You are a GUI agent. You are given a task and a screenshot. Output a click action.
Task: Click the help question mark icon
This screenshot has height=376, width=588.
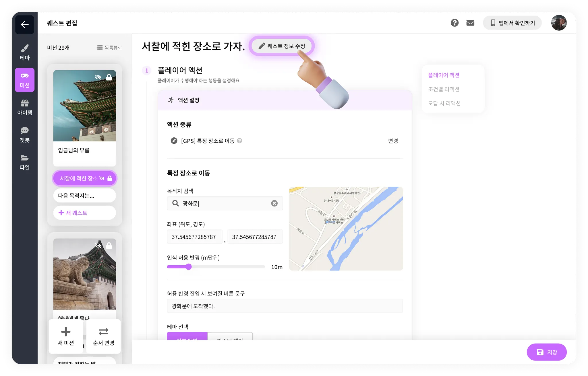[454, 23]
